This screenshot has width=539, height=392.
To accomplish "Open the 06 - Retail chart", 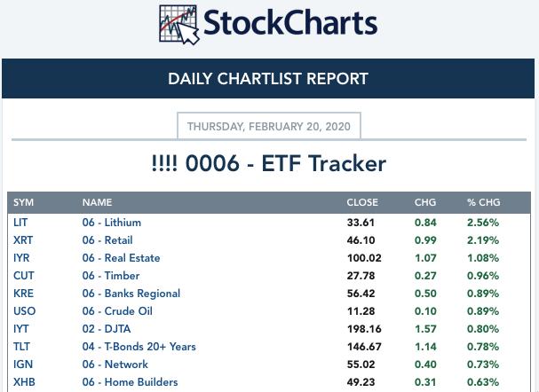I will click(x=107, y=240).
